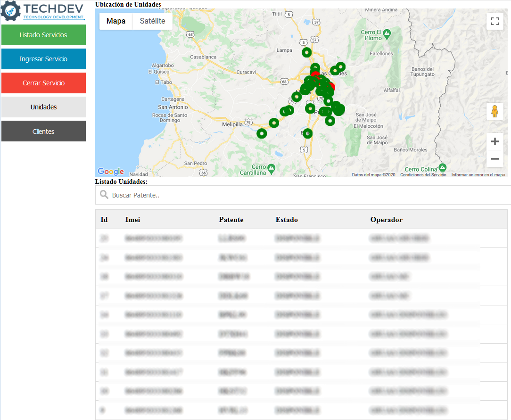Image resolution: width=511 pixels, height=420 pixels.
Task: Click Informar un error en el mapa
Action: [x=478, y=175]
